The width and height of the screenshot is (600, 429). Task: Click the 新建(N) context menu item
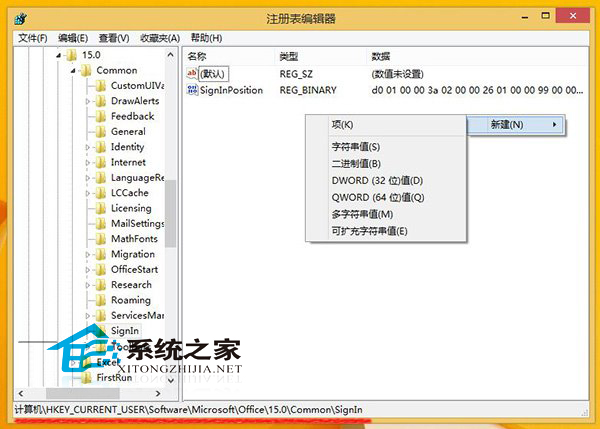515,124
